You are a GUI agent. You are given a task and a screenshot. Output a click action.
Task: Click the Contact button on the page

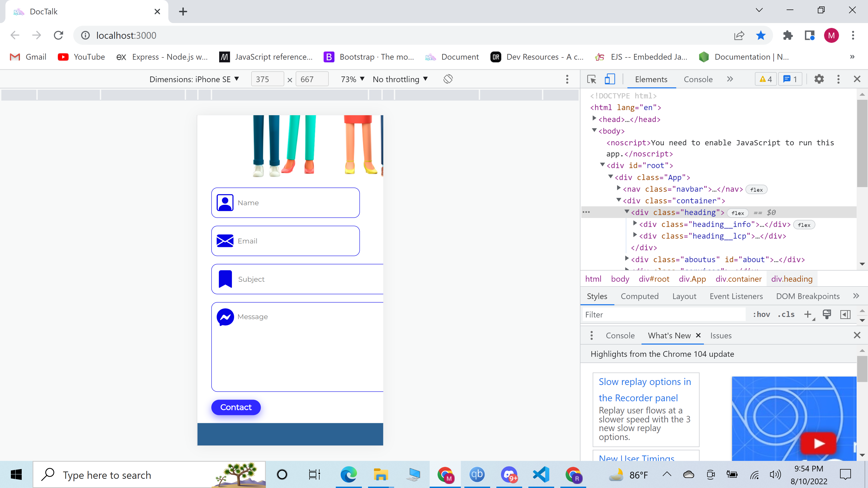[x=235, y=407]
